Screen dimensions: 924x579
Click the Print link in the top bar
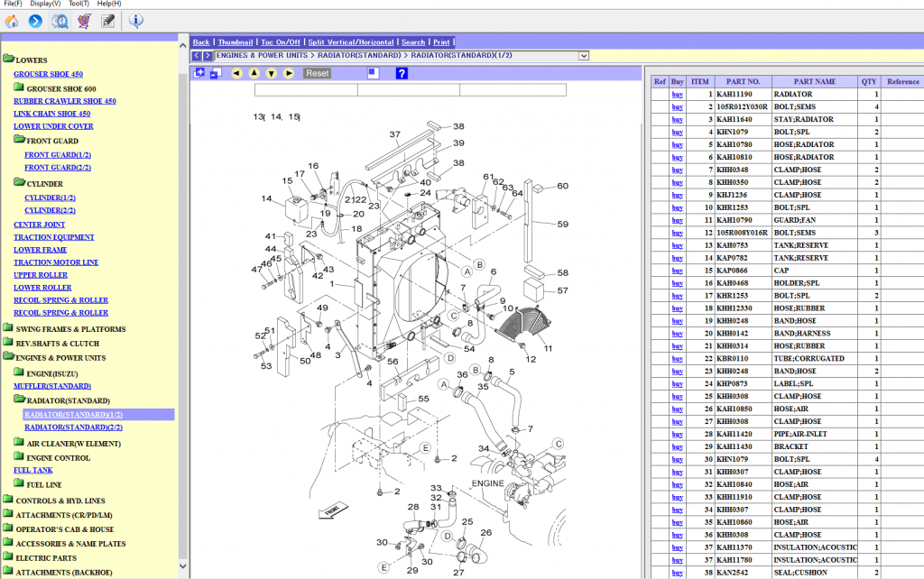coord(441,41)
